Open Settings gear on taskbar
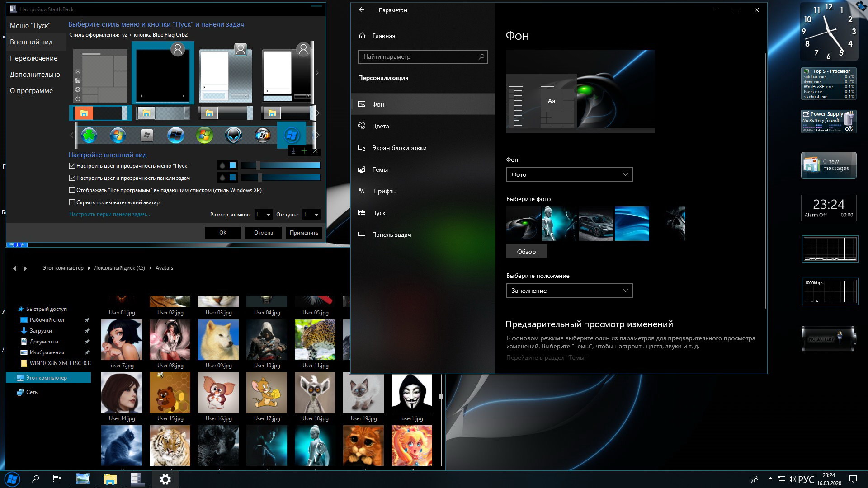This screenshot has height=488, width=868. point(165,479)
